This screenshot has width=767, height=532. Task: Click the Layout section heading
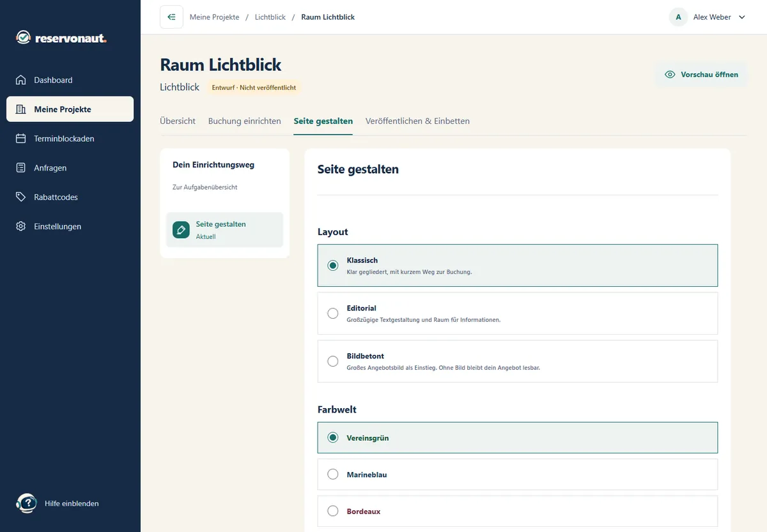click(333, 232)
